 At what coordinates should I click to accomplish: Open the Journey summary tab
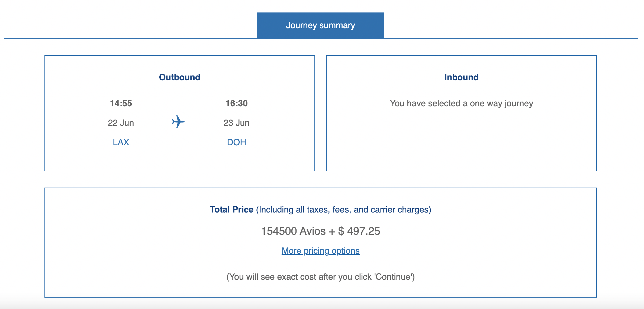coord(320,25)
